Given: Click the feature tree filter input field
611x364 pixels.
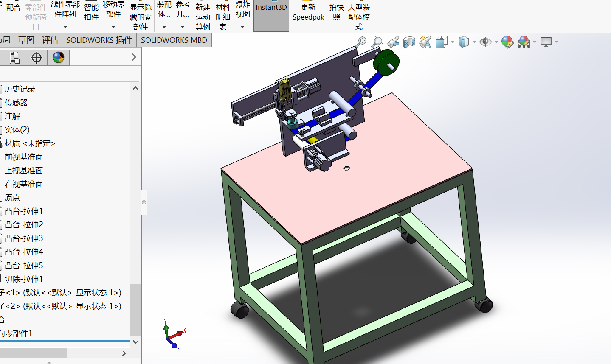Looking at the screenshot, I should coord(70,74).
